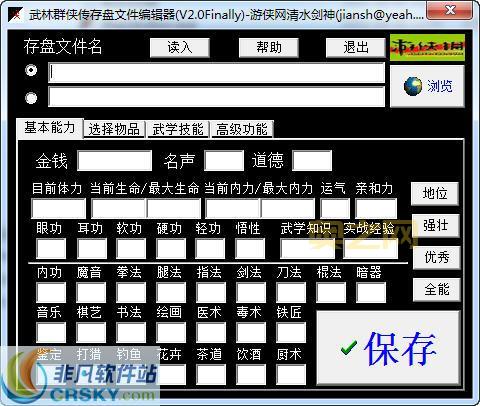Viewport: 480px width, 406px height.
Task: Click the 优秀 button
Action: [437, 258]
